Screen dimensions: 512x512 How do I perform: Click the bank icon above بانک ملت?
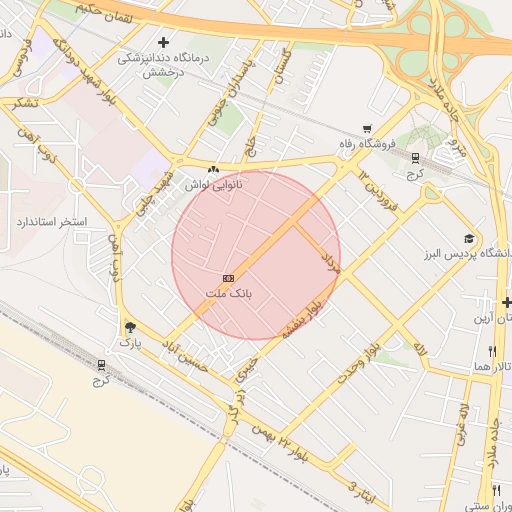pyautogui.click(x=228, y=278)
